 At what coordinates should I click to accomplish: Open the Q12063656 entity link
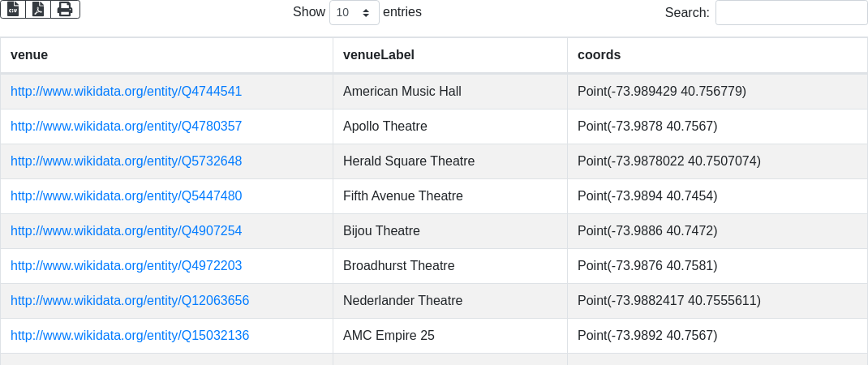coord(130,301)
